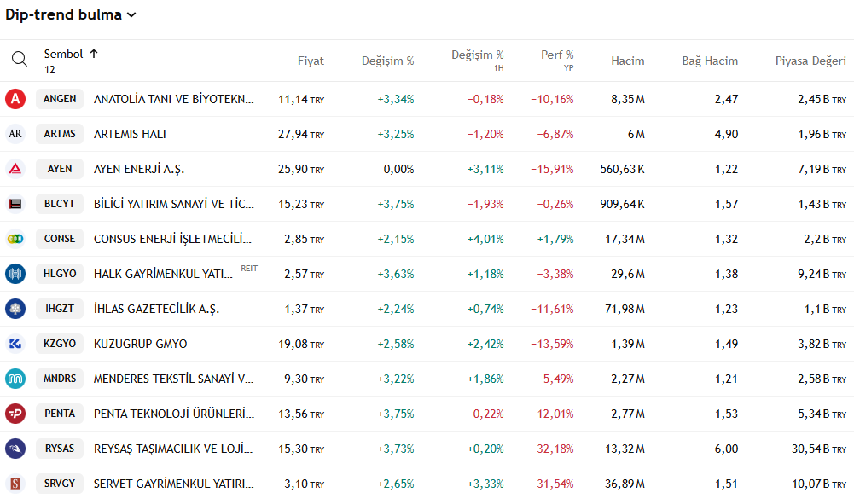Select ARTEMIS HALI company name
The width and height of the screenshot is (854, 504).
(x=130, y=134)
